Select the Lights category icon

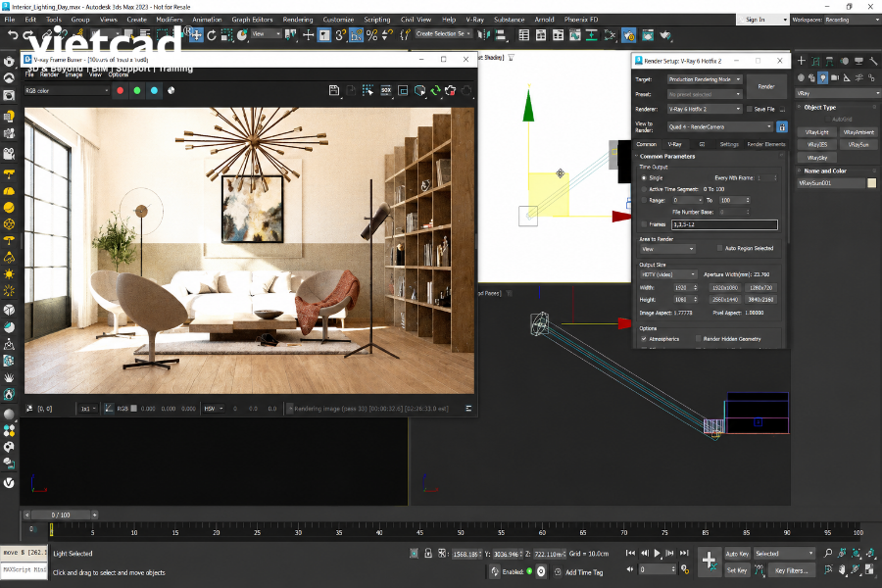[823, 77]
